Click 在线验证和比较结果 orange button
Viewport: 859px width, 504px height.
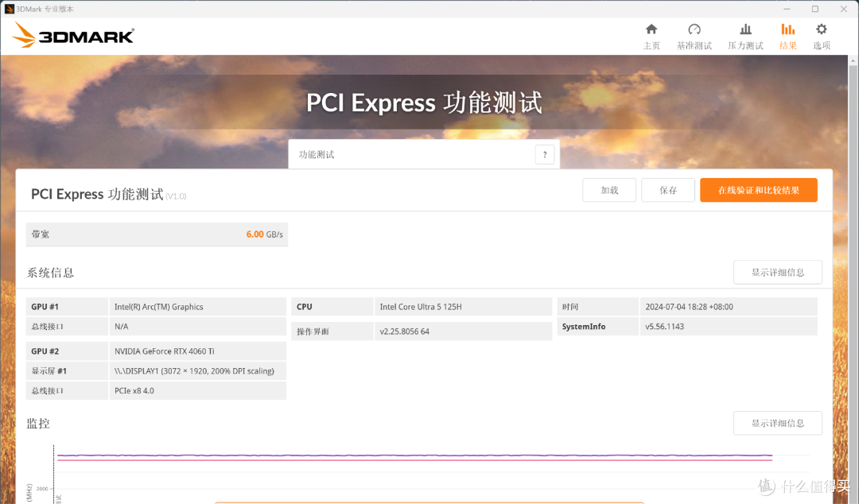point(759,190)
